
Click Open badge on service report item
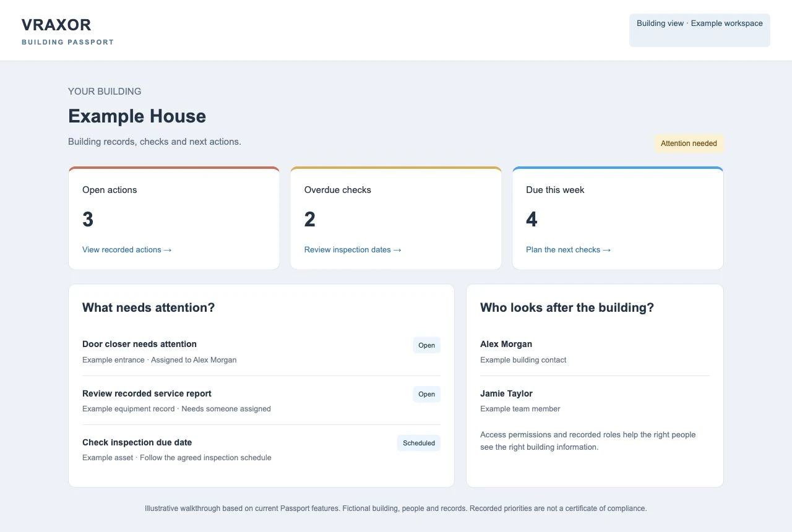pos(426,394)
